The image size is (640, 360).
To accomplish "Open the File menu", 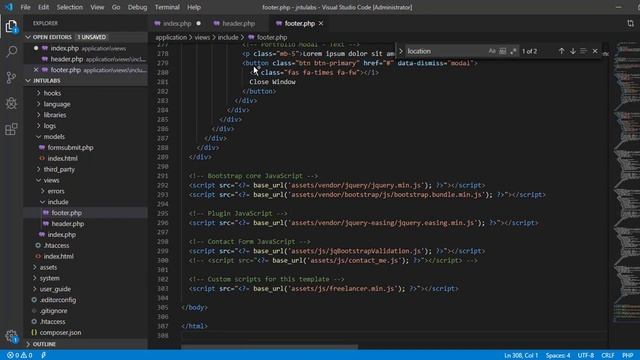I will (x=25, y=7).
